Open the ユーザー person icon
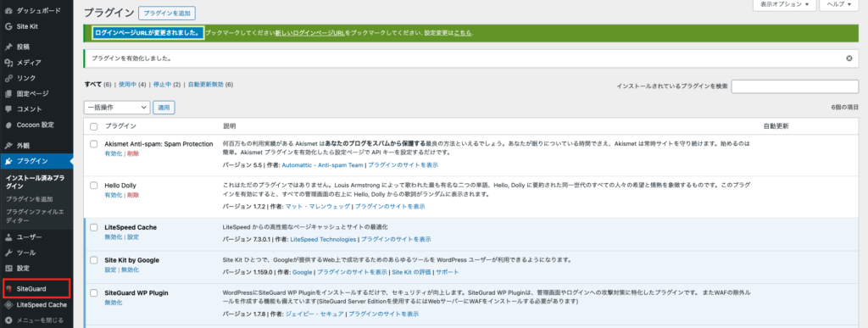Viewport: 868px width, 328px height. pos(8,237)
